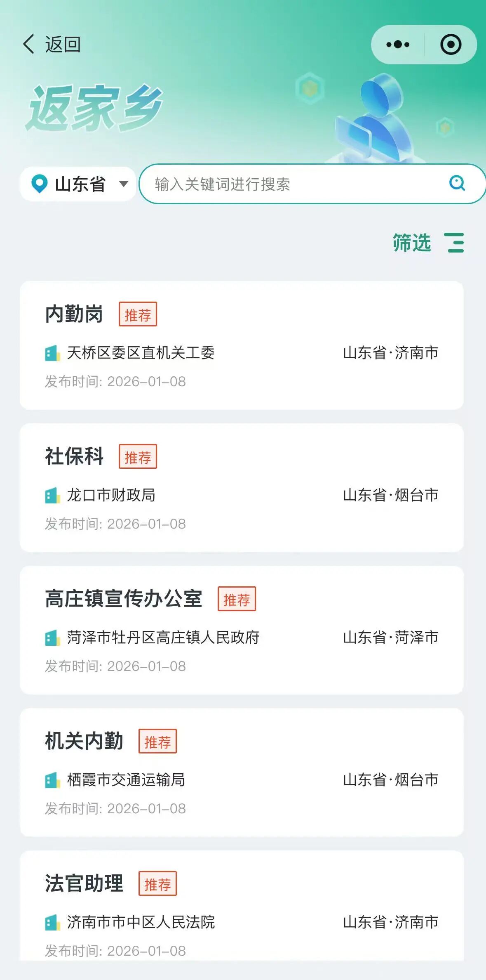486x980 pixels.
Task: Click building icon beside 天桥区委区直机关工委
Action: (x=52, y=353)
